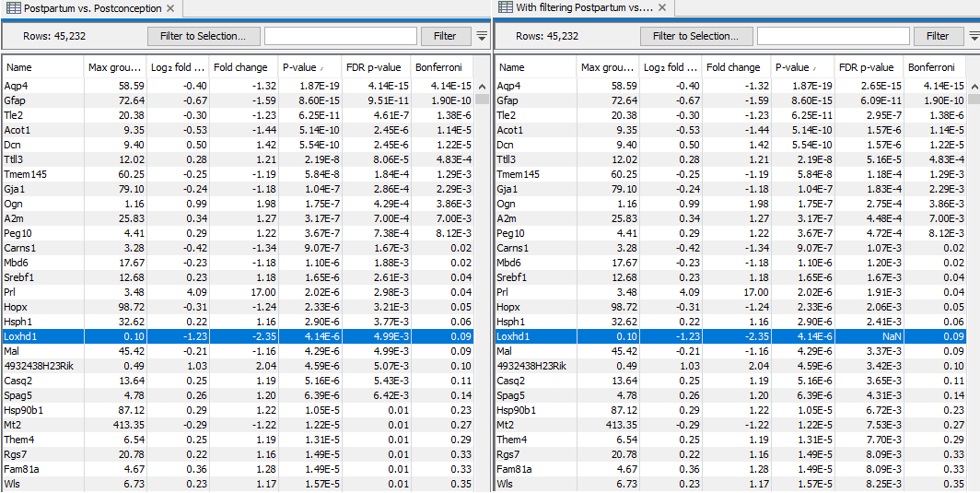Click highlighted Loxhd1 name in left table
The width and height of the screenshot is (980, 493).
[x=19, y=337]
